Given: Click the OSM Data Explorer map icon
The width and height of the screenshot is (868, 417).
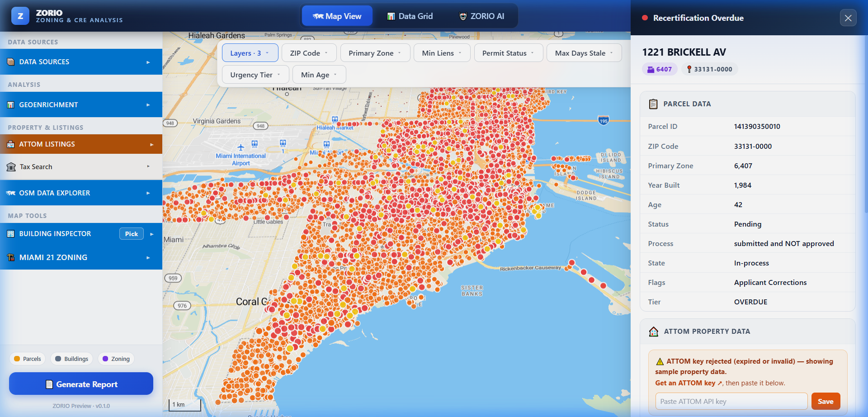Looking at the screenshot, I should (x=11, y=193).
